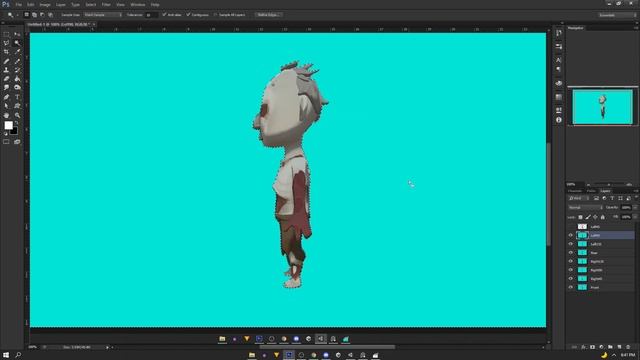Viewport: 640px width, 360px height.
Task: Select the Rectangular Marquee tool
Action: pyautogui.click(x=6, y=34)
